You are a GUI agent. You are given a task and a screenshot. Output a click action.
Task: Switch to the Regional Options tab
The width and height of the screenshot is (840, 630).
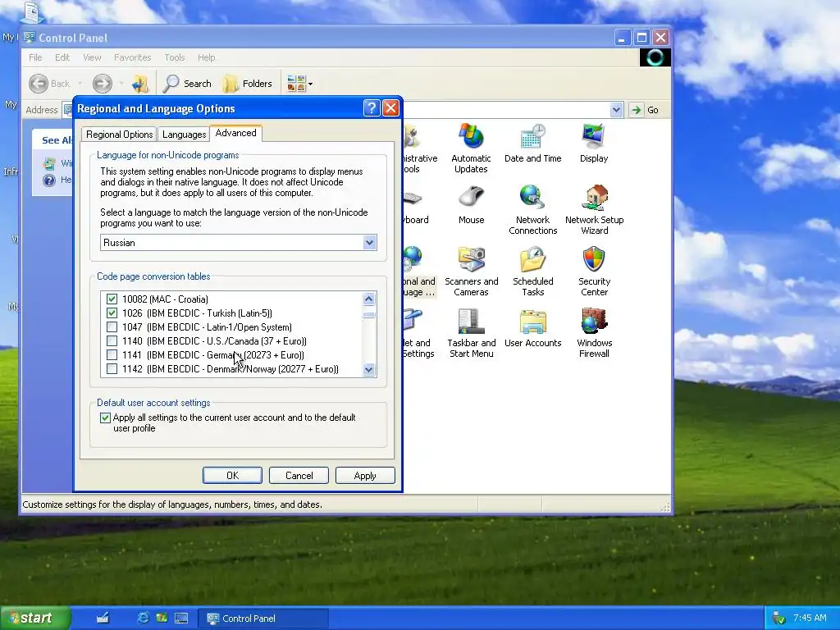pyautogui.click(x=120, y=135)
